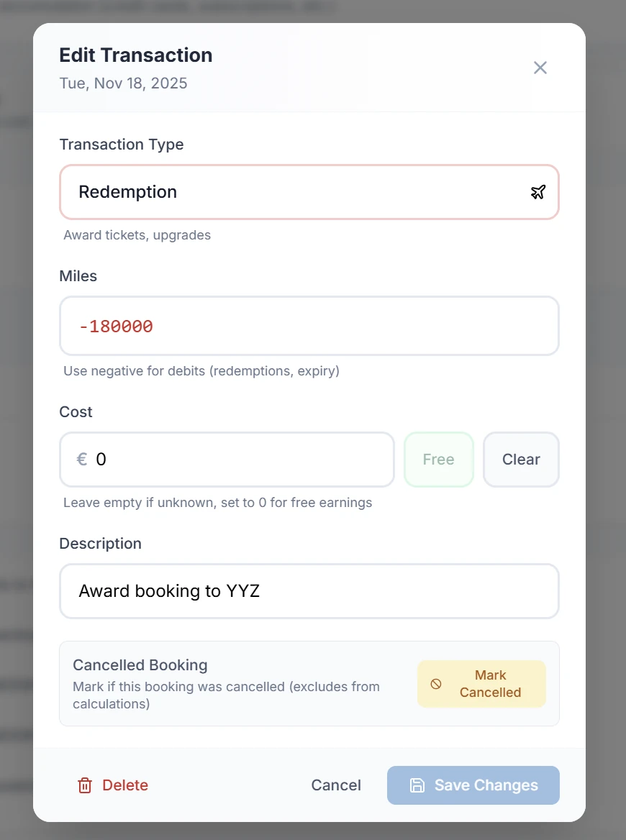
Task: Click the airplane icon in the Transaction Type field
Action: [x=538, y=192]
